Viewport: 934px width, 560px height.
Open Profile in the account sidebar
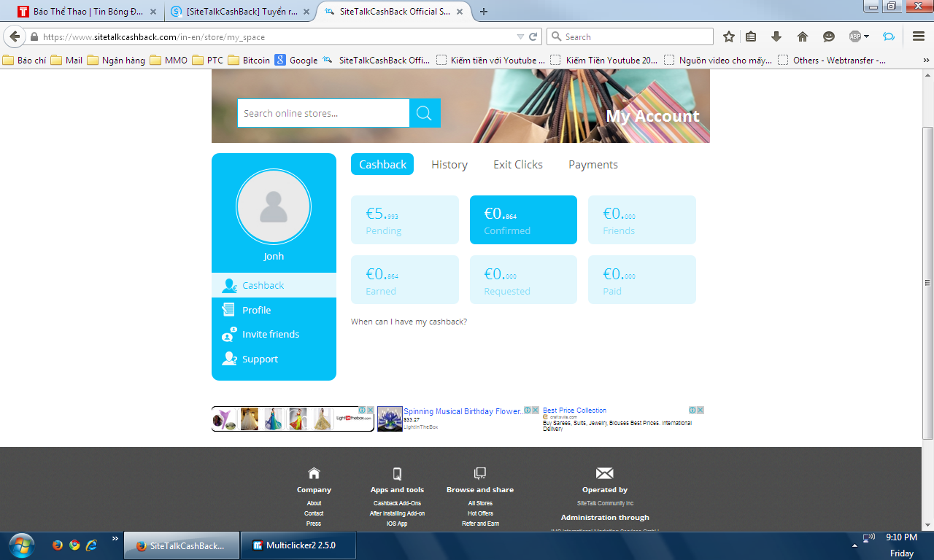point(274,310)
